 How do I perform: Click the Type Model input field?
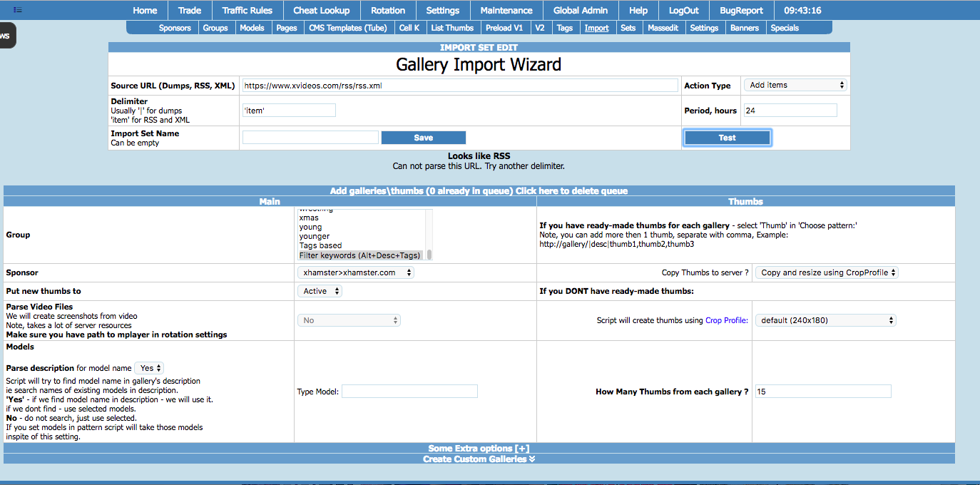pos(409,392)
